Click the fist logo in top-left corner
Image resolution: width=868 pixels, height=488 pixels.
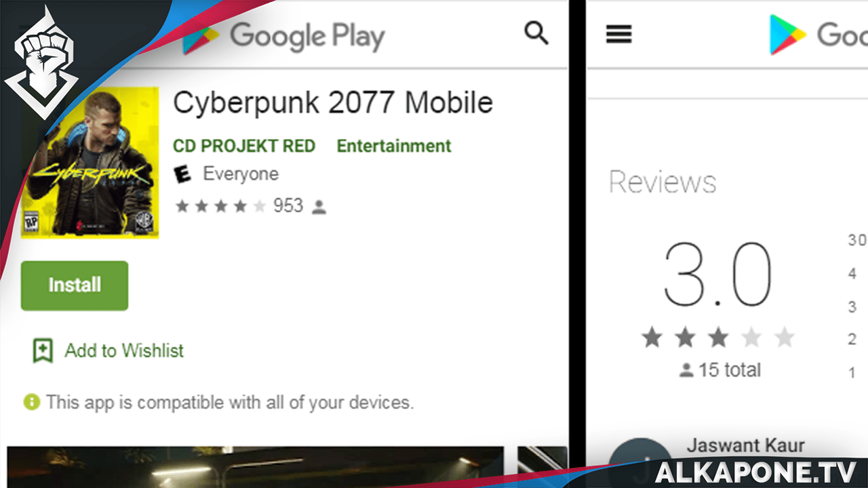tap(43, 62)
